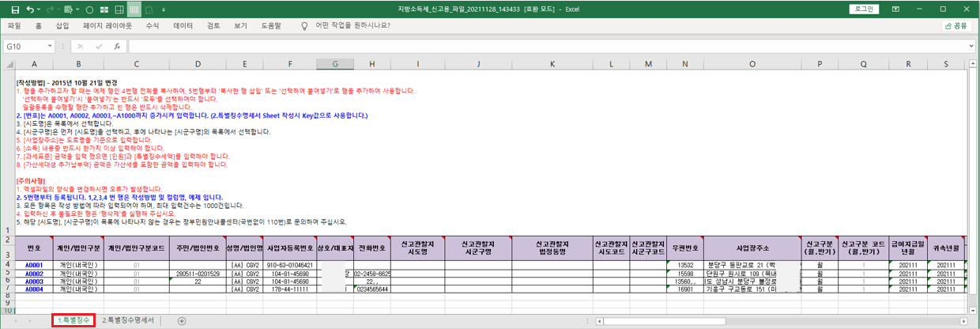Click the 로그인 sign-in button

(865, 9)
